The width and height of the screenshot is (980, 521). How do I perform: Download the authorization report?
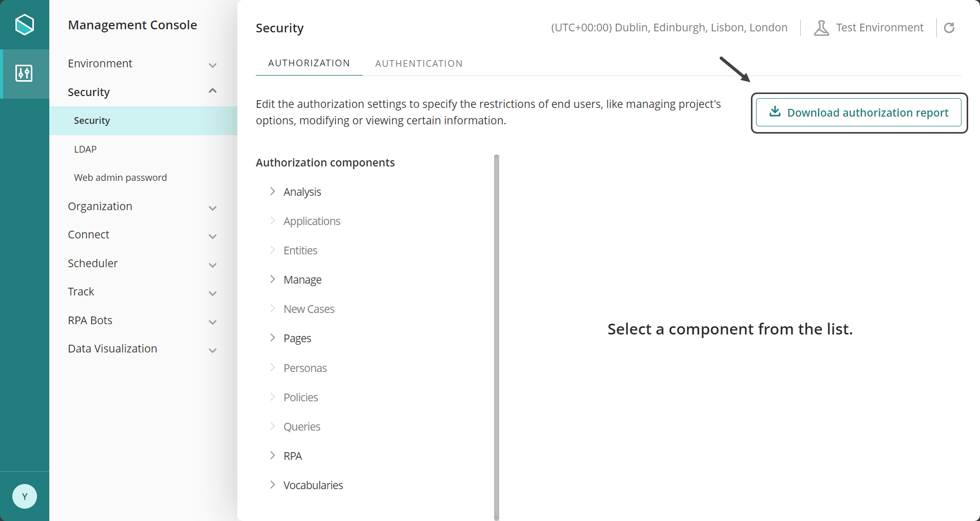867,113
